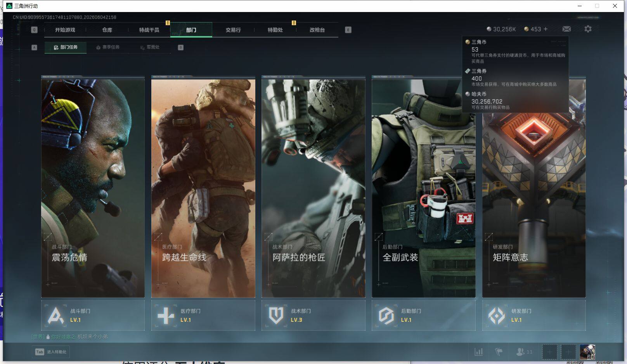Open the flag icon in bottom bar
The image size is (627, 364).
499,352
